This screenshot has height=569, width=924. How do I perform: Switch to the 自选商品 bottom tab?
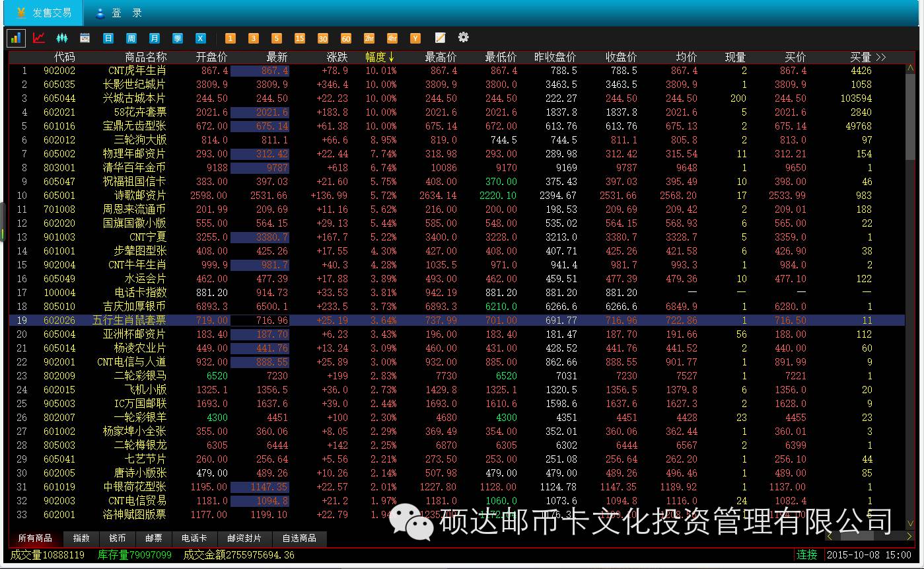coord(299,538)
